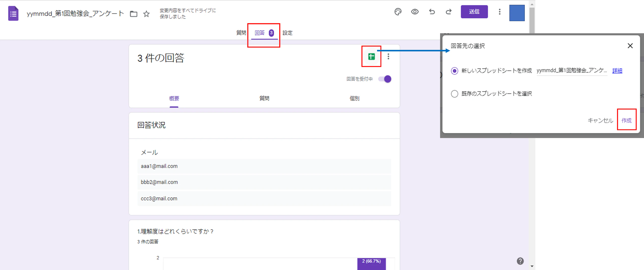Click the 3 件の回答 heading

[161, 58]
